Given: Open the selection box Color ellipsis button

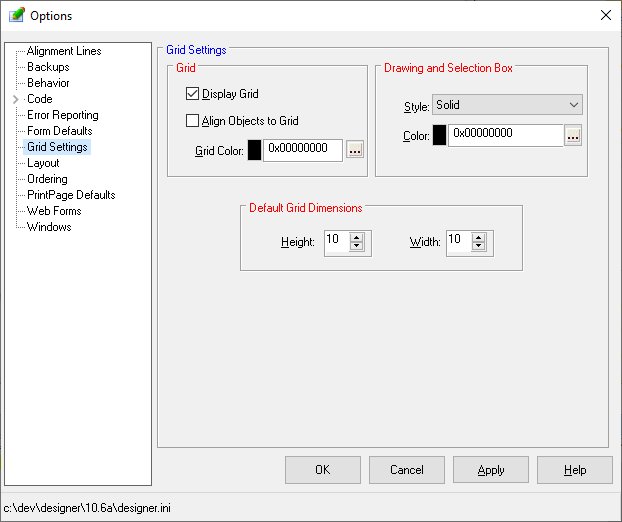Looking at the screenshot, I should tap(573, 136).
